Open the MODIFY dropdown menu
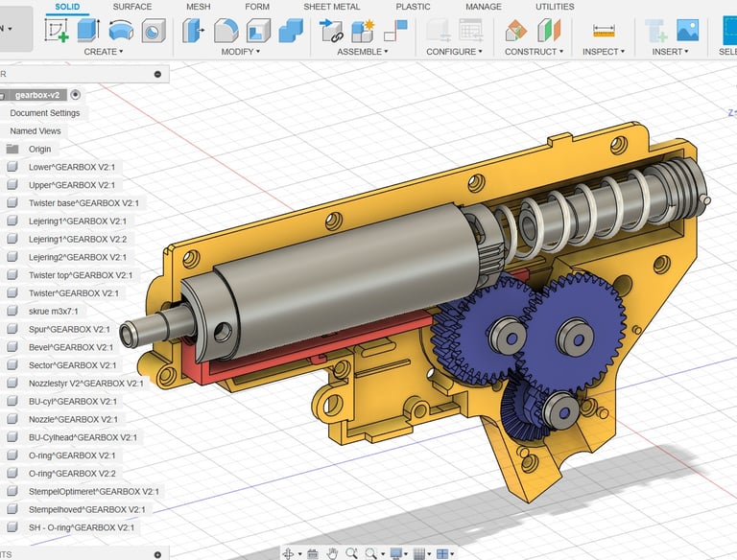This screenshot has height=560, width=737. click(240, 52)
